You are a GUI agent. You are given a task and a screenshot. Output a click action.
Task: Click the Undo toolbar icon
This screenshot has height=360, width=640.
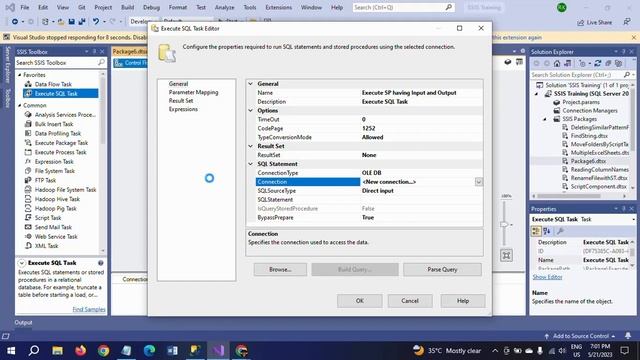96,21
